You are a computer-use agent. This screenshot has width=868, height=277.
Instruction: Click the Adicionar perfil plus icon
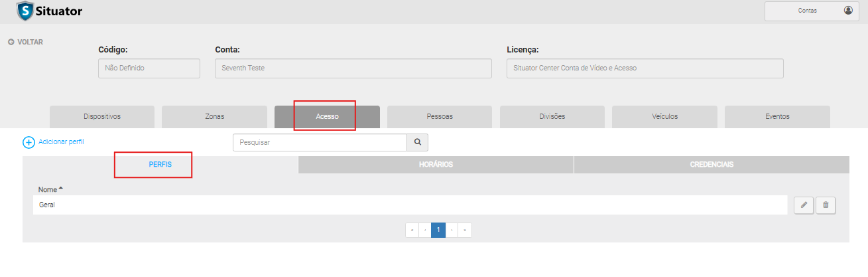tap(29, 142)
